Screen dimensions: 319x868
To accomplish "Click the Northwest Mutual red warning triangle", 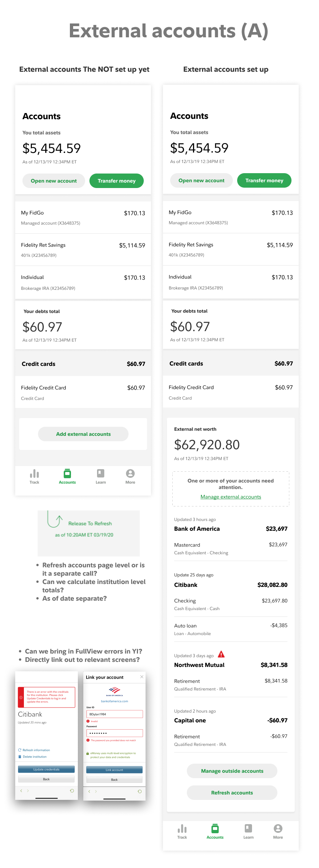I will [x=221, y=654].
